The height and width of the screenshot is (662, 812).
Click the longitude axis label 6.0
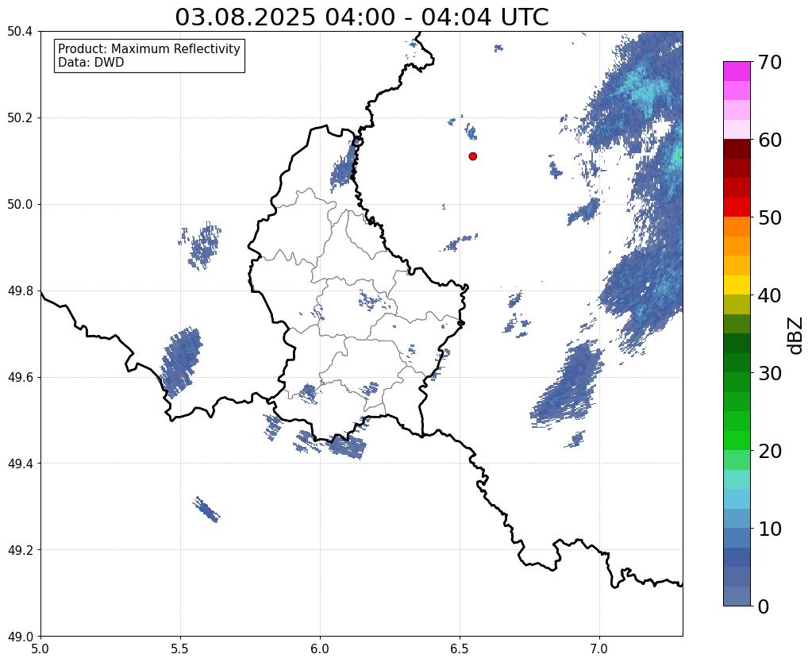[x=320, y=649]
